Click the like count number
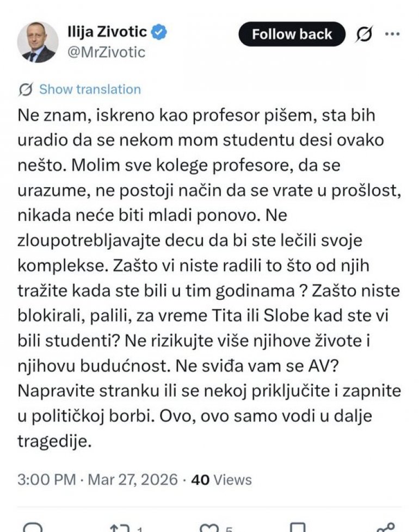This screenshot has height=532, width=419. pyautogui.click(x=230, y=529)
